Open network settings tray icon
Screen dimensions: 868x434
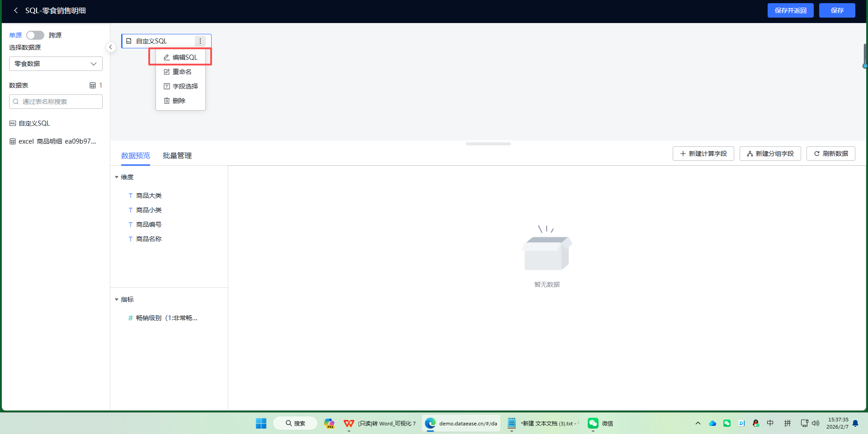click(x=805, y=423)
